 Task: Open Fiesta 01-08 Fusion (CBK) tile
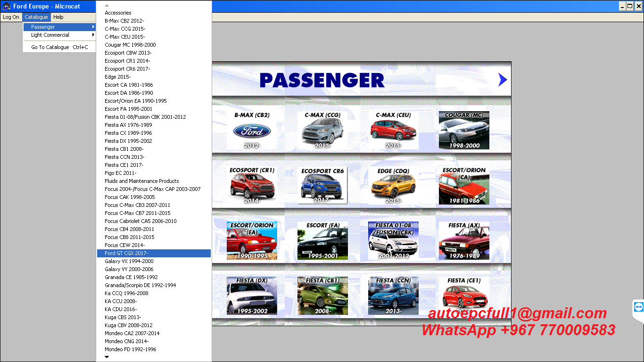393,241
